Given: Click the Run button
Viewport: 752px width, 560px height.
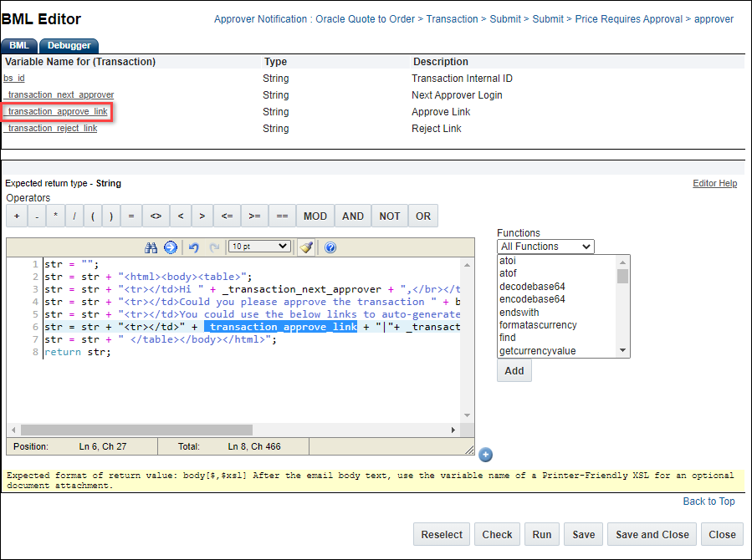Looking at the screenshot, I should tap(541, 534).
